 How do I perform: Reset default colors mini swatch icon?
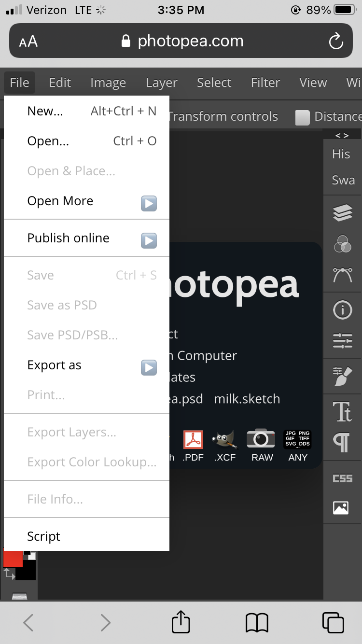[x=29, y=554]
